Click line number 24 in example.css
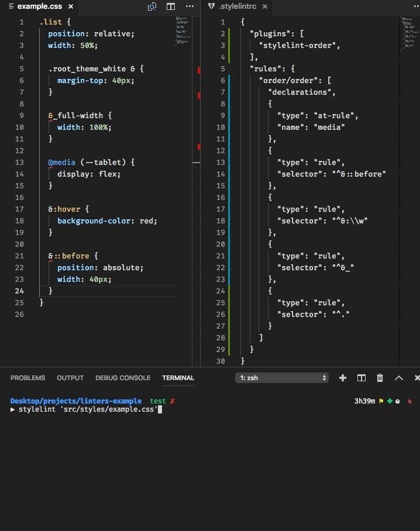 (x=19, y=291)
